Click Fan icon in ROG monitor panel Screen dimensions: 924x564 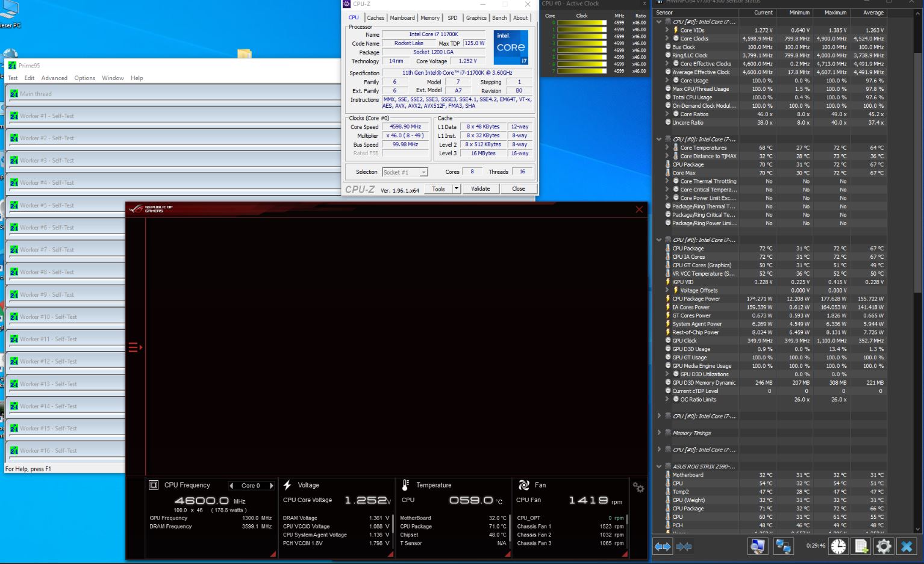tap(523, 485)
